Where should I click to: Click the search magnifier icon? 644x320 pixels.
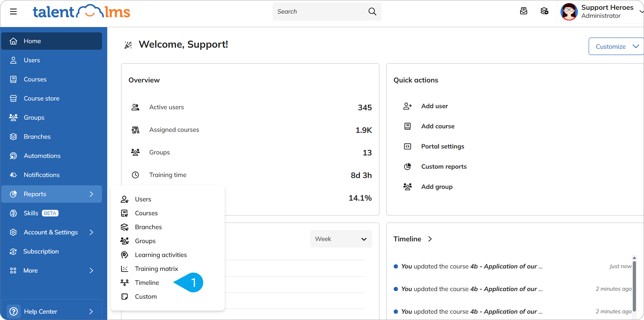372,12
